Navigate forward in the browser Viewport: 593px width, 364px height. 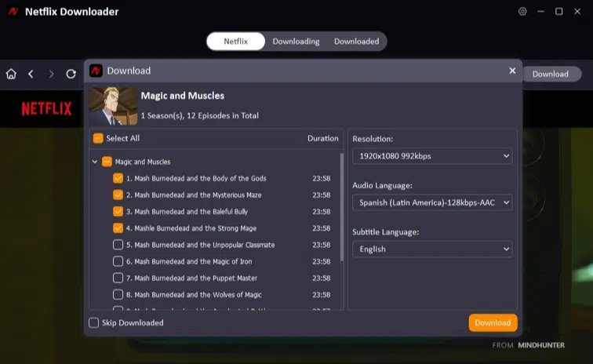[x=51, y=74]
